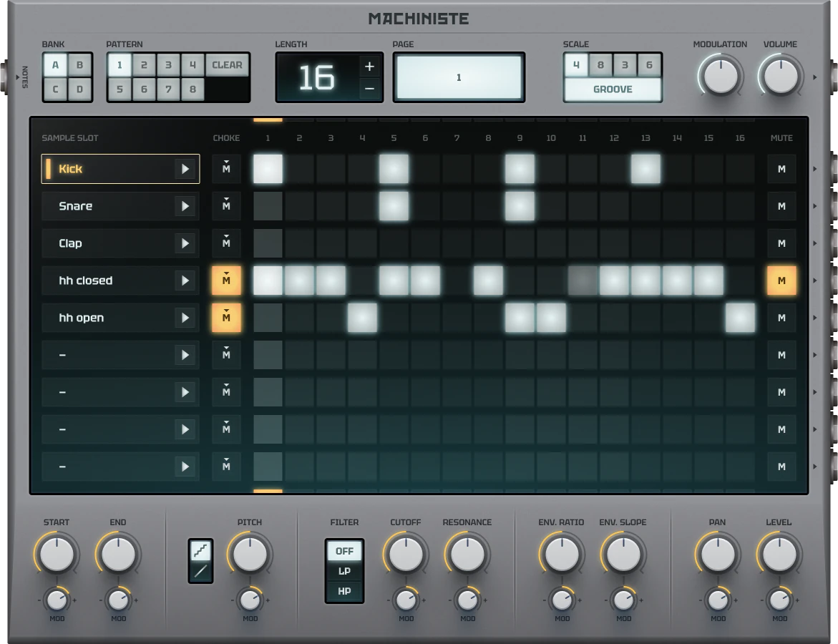Unmute the hh closed track
The image size is (838, 644).
(x=781, y=280)
